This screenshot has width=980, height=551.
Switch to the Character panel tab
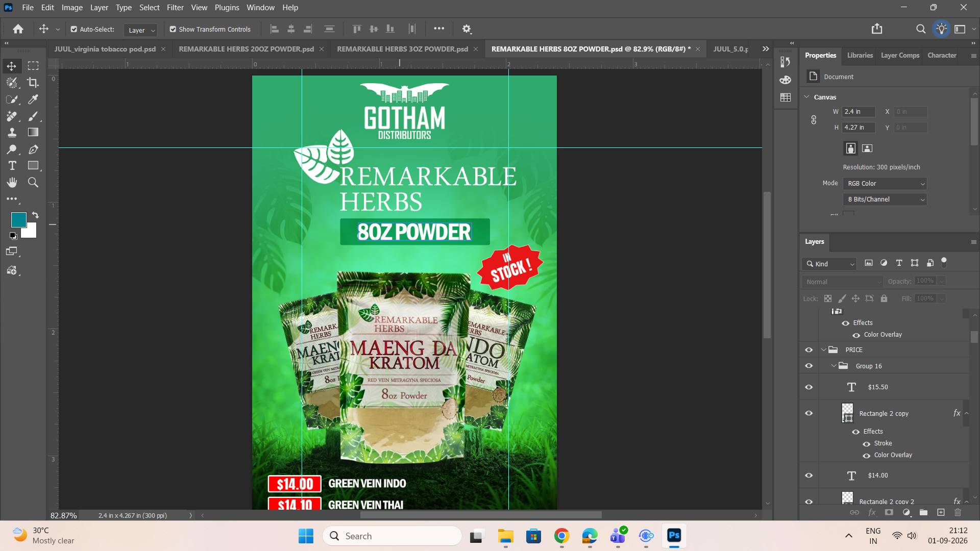pyautogui.click(x=942, y=55)
